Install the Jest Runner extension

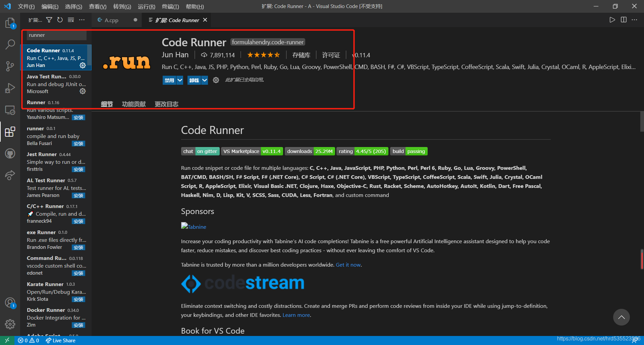coord(79,169)
